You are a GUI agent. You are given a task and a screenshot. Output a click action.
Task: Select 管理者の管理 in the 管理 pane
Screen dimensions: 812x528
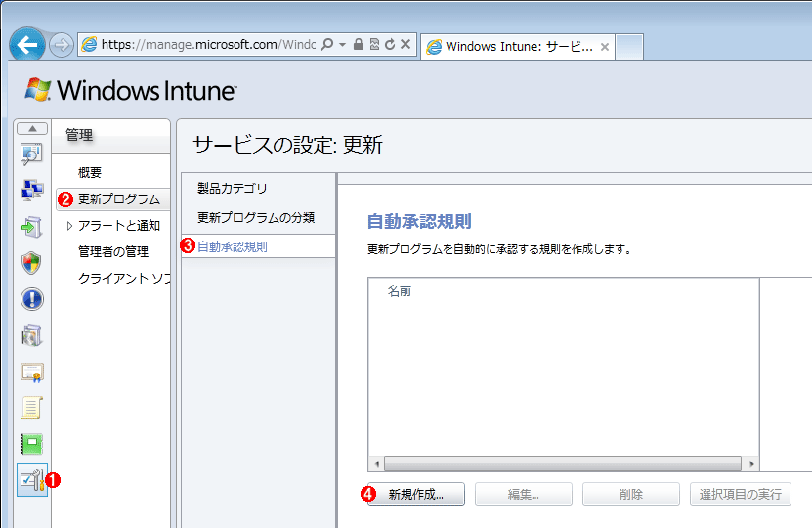pos(113,252)
